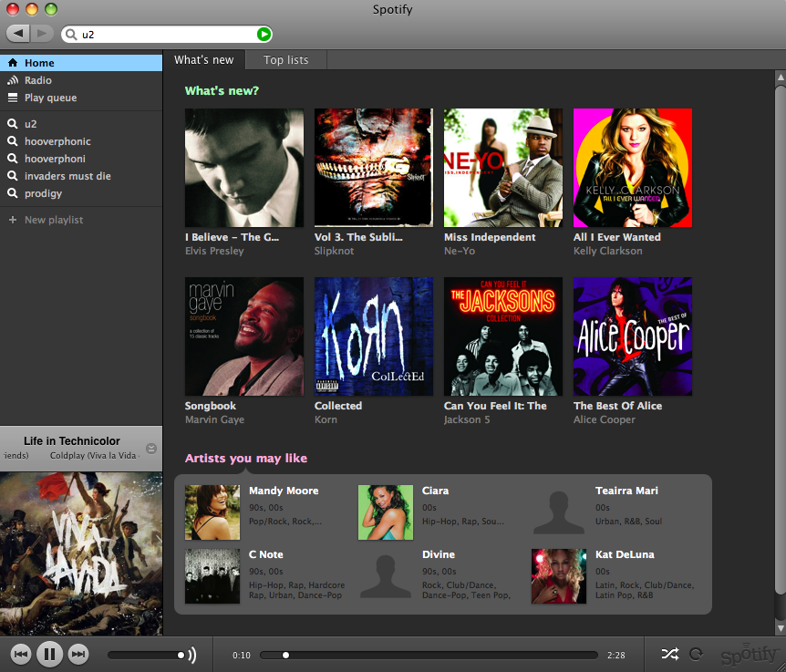This screenshot has width=786, height=672.
Task: Open Ciara artist photo
Action: (x=386, y=512)
